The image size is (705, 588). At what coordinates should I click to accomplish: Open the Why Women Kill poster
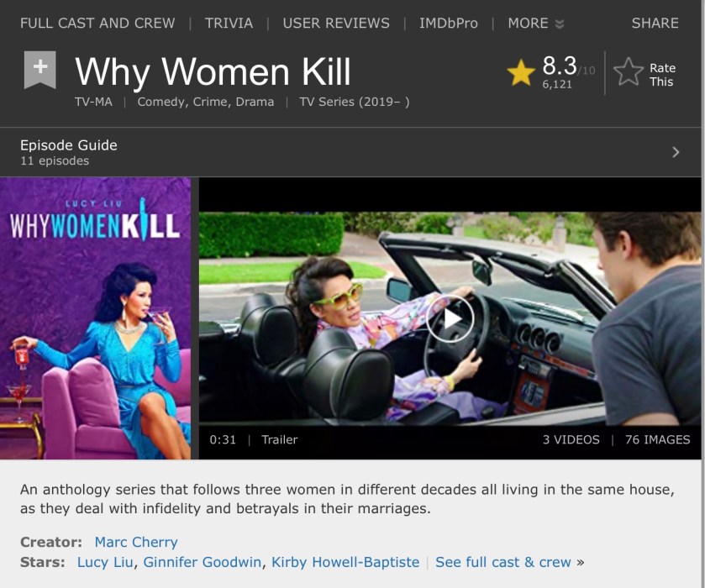(x=95, y=318)
